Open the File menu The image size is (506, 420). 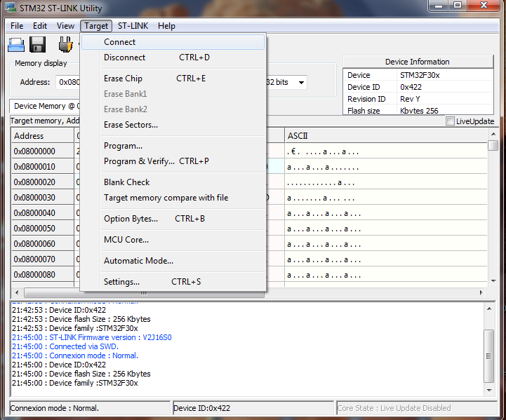17,26
